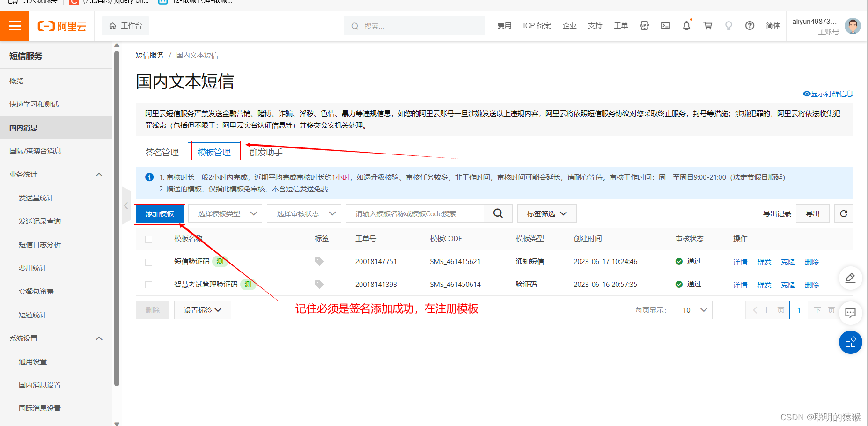Click 克隆 for SMS_461450614
Screen dimensions: 868x426
pyautogui.click(x=788, y=285)
